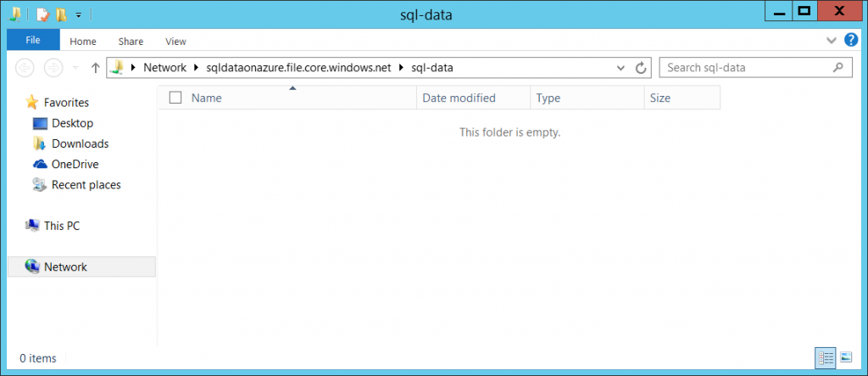Image resolution: width=868 pixels, height=376 pixels.
Task: Switch to Details view layout icon
Action: (x=824, y=358)
